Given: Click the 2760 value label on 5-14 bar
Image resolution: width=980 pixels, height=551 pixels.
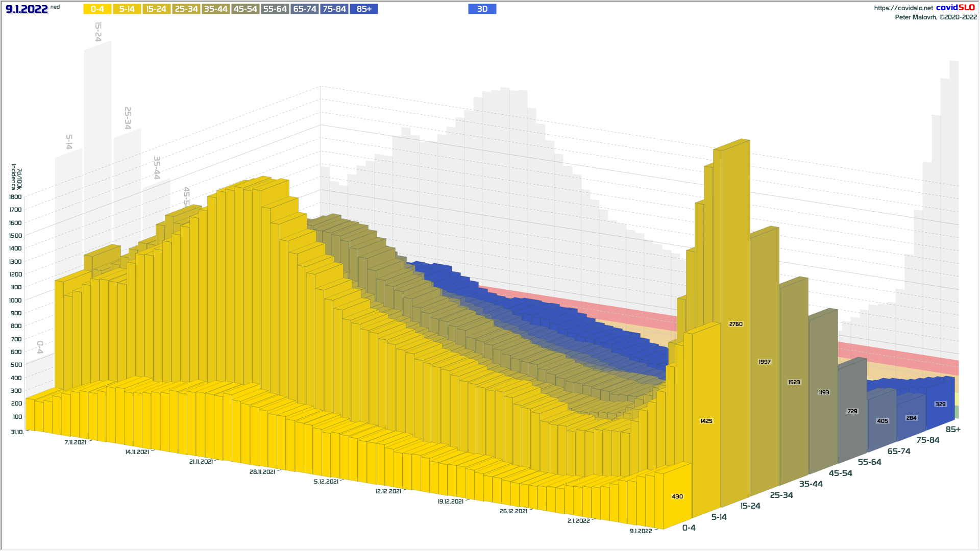Looking at the screenshot, I should coord(736,324).
